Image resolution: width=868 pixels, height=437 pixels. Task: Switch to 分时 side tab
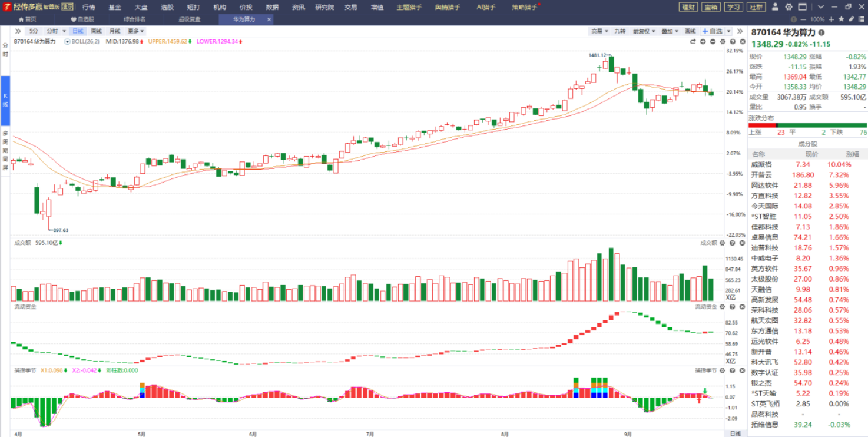point(5,50)
